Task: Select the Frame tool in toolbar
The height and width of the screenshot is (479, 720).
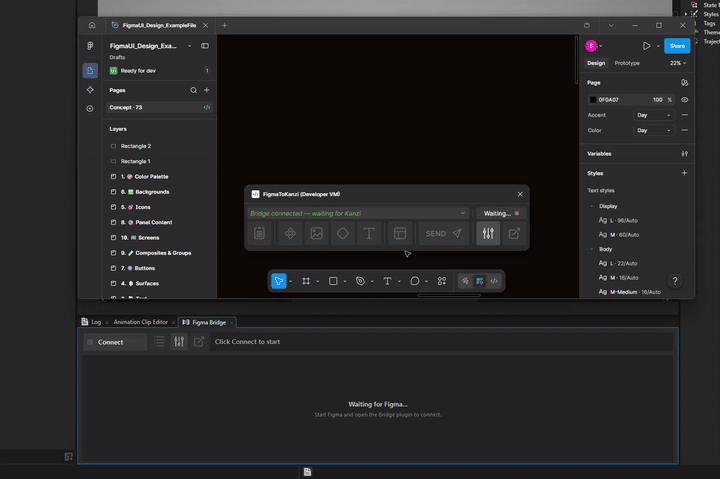Action: click(306, 281)
